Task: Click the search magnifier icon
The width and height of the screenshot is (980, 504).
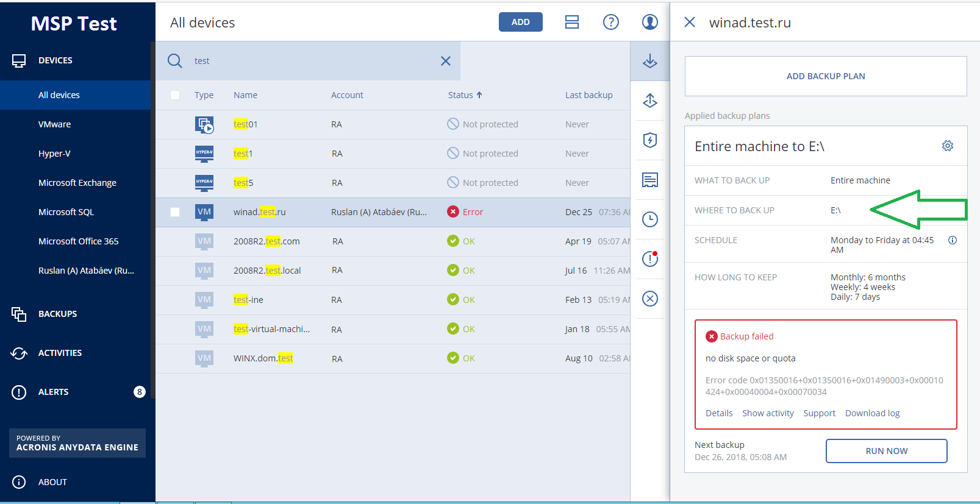Action: 175,61
